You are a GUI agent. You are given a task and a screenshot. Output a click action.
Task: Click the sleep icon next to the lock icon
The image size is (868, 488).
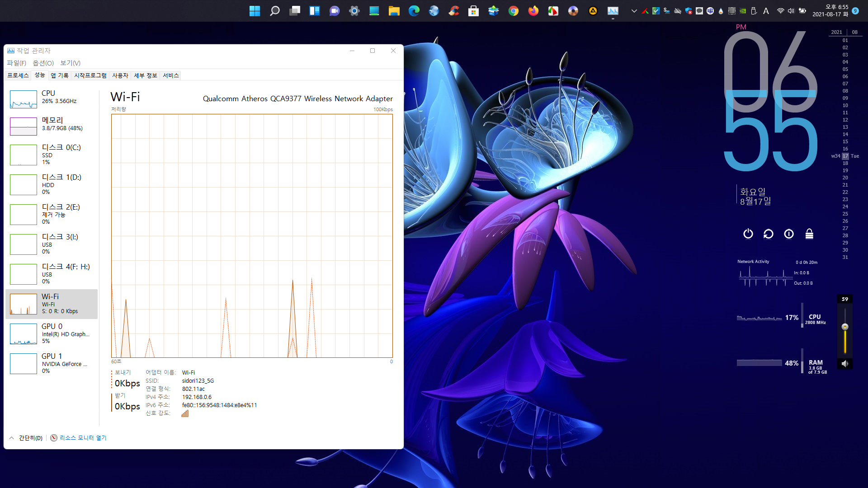coord(789,234)
